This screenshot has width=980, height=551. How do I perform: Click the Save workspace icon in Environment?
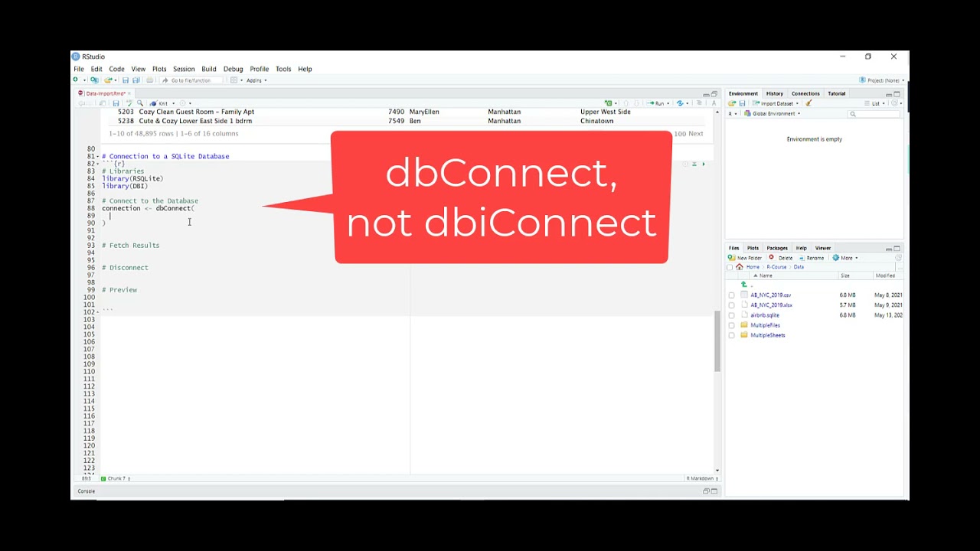(x=742, y=103)
